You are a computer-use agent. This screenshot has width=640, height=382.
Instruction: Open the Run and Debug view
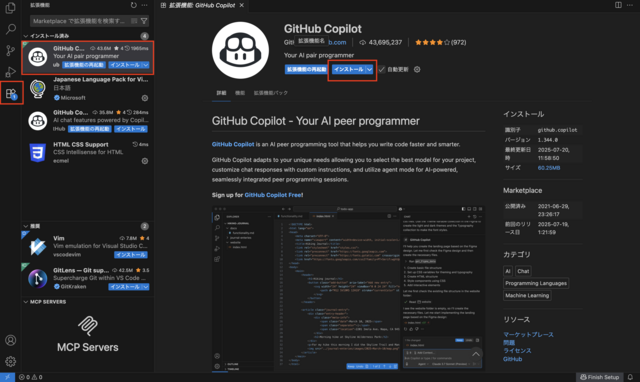[x=11, y=72]
